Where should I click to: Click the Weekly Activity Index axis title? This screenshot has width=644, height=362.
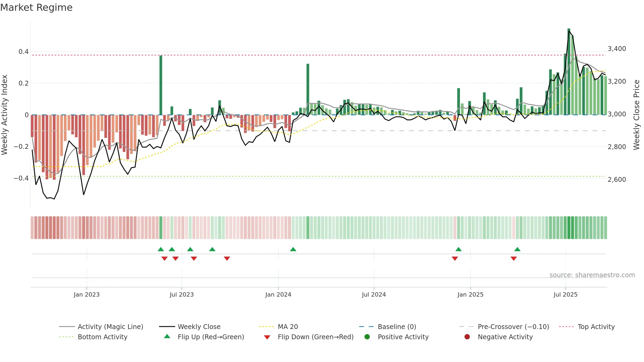pos(5,115)
